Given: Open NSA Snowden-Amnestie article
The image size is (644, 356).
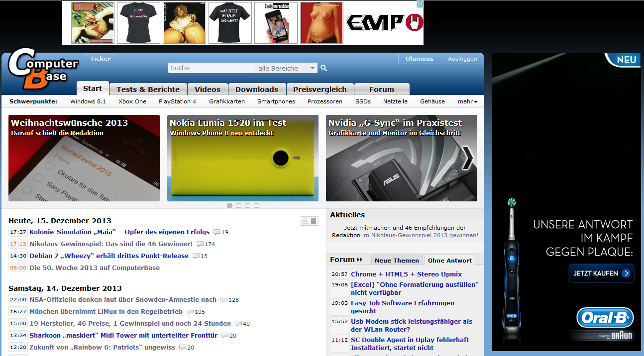Looking at the screenshot, I should click(123, 300).
